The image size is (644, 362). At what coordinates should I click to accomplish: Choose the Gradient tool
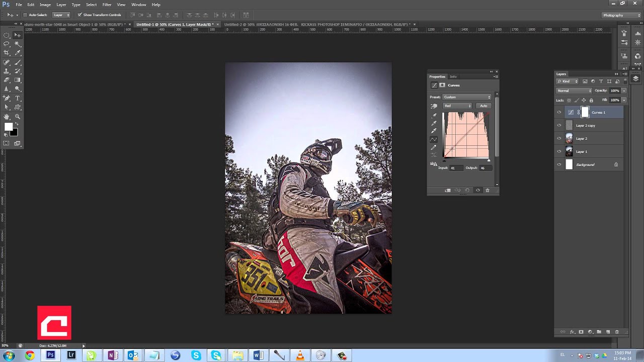[x=18, y=80]
